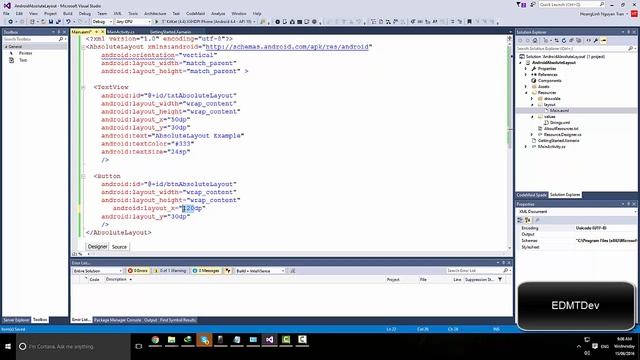Click the search magnifier in the Toolbox panel
This screenshot has width=640, height=360.
(61, 39)
